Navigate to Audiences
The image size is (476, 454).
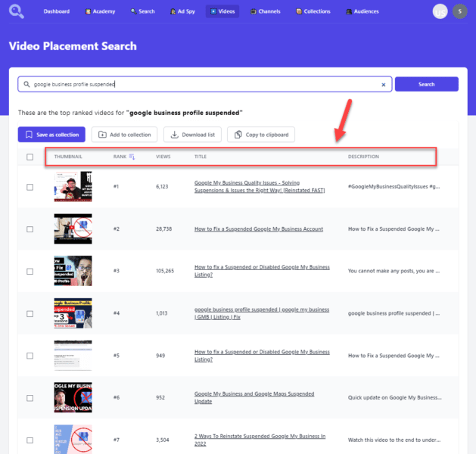coord(362,11)
